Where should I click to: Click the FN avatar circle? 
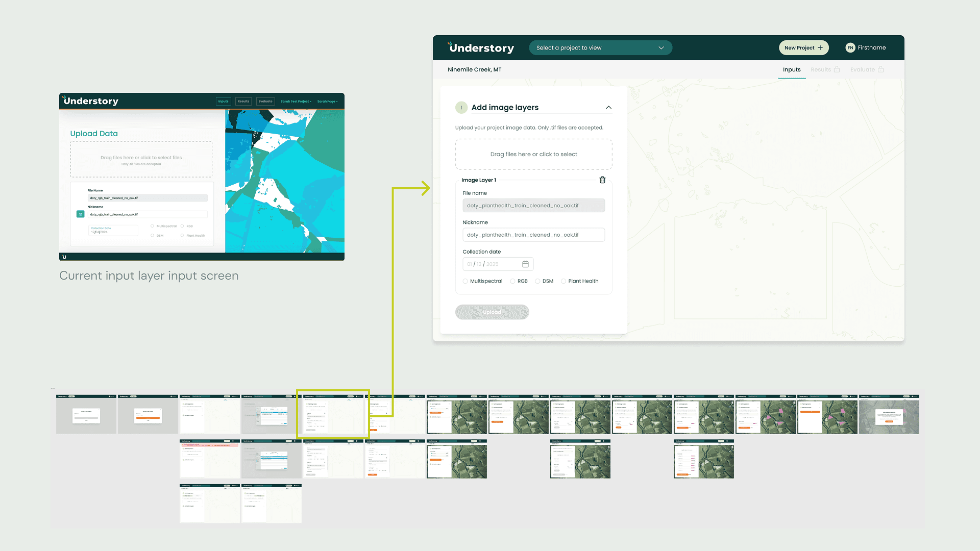(850, 47)
